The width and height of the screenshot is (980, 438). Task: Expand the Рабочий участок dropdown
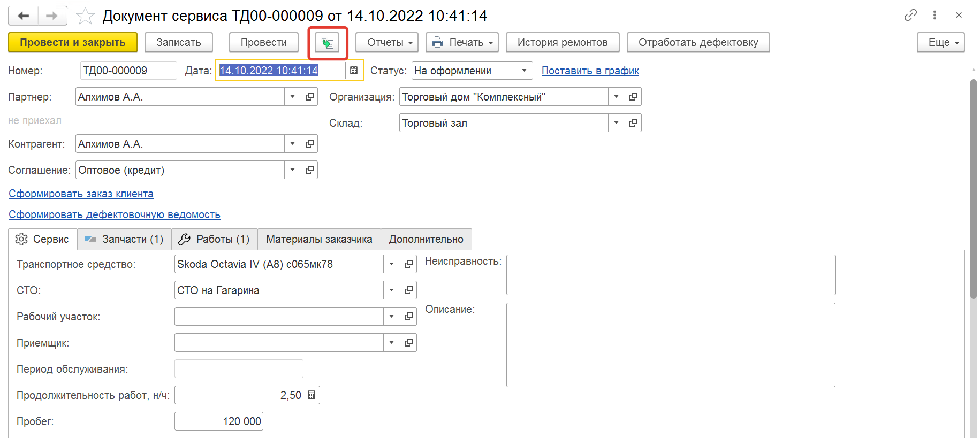[391, 317]
